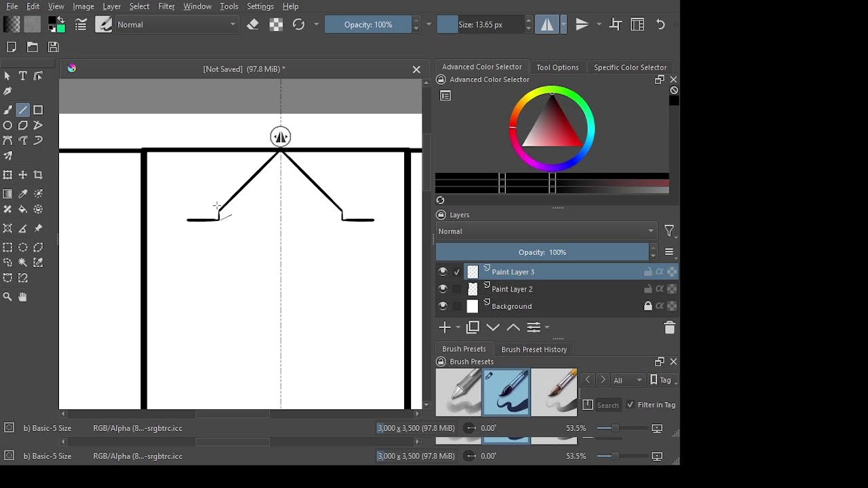Select the Freehand Brush tool
The width and height of the screenshot is (868, 488).
point(7,110)
